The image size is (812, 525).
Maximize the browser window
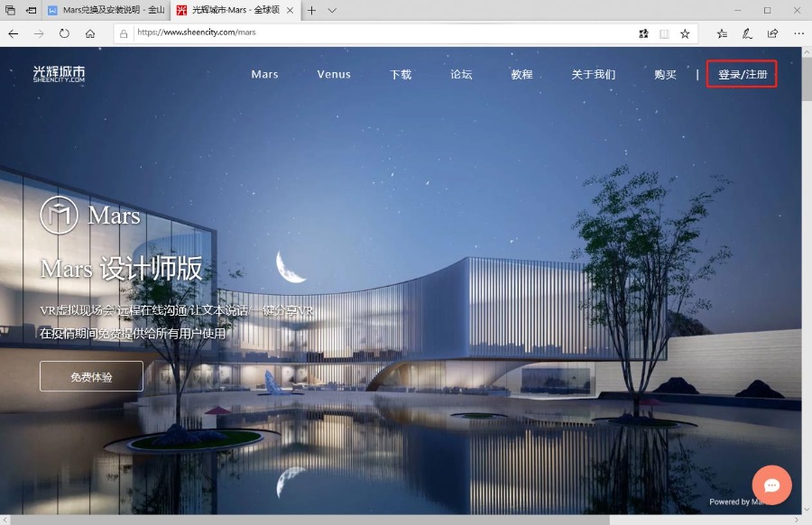click(x=768, y=10)
